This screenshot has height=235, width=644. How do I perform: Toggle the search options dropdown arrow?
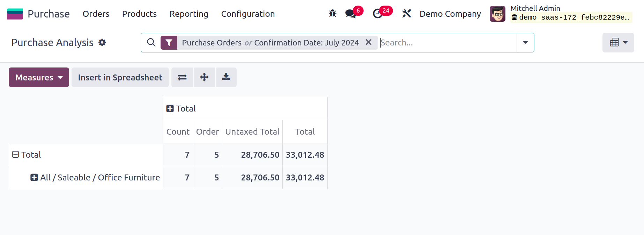coord(525,43)
